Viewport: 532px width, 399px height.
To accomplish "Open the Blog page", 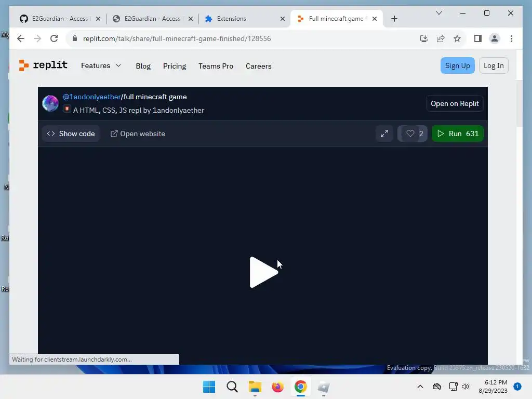I will [x=143, y=66].
